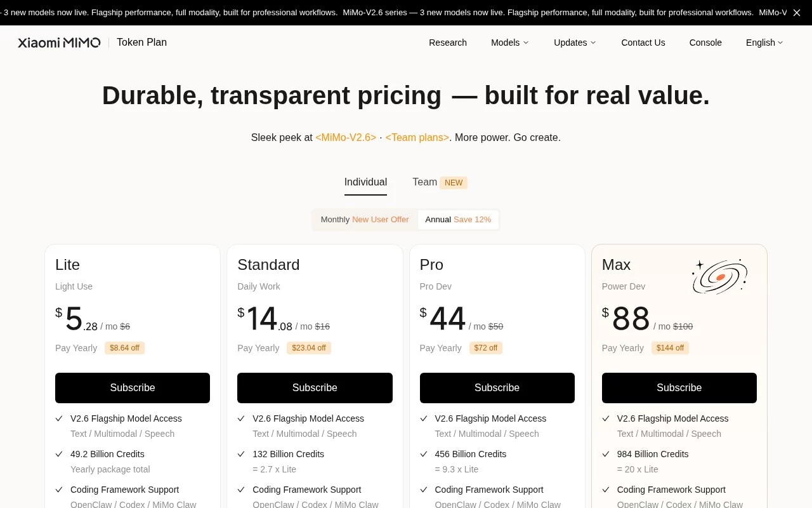Select the Individual plans tab
Screen dimensions: 812x508
tap(365, 182)
